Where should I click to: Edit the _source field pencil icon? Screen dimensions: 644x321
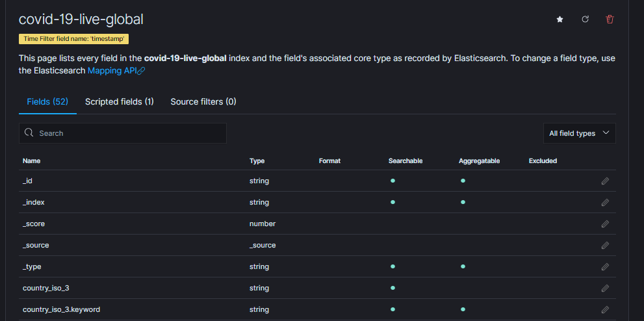tap(605, 246)
